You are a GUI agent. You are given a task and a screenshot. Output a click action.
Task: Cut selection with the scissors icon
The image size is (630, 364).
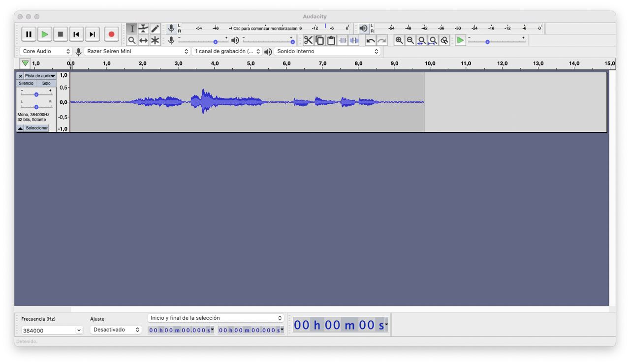308,40
